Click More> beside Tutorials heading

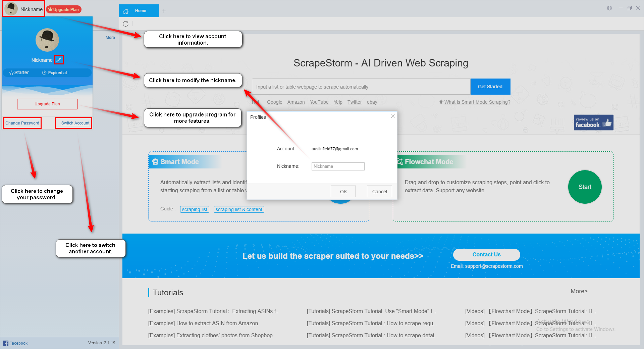pyautogui.click(x=579, y=291)
